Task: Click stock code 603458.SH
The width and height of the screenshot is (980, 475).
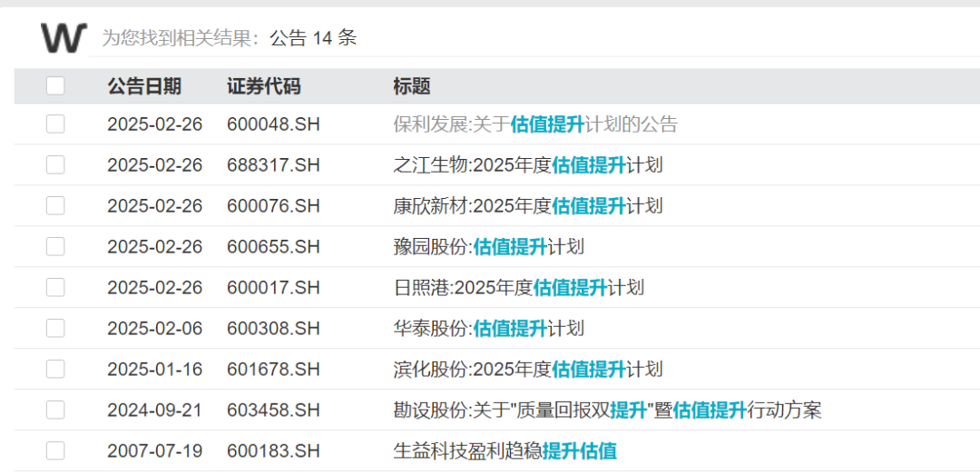Action: point(273,411)
